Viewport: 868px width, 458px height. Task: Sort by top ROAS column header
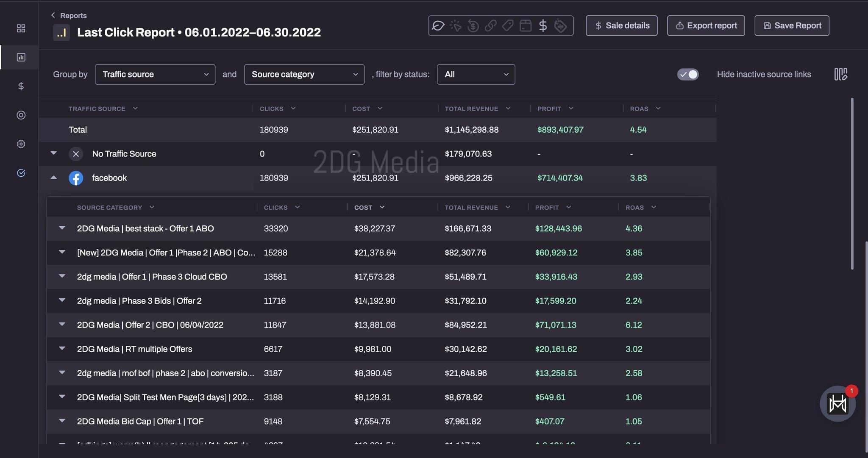tap(645, 108)
